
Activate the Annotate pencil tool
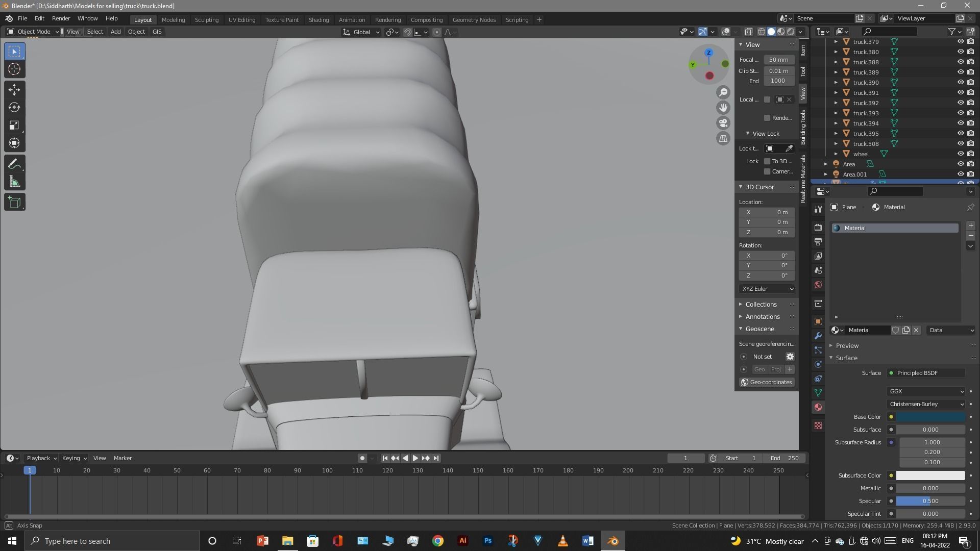(x=14, y=164)
